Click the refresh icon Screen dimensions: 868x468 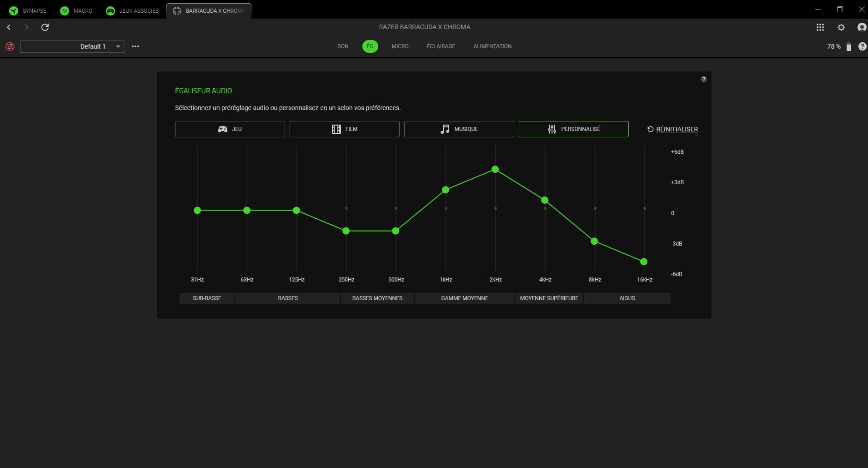(x=45, y=27)
